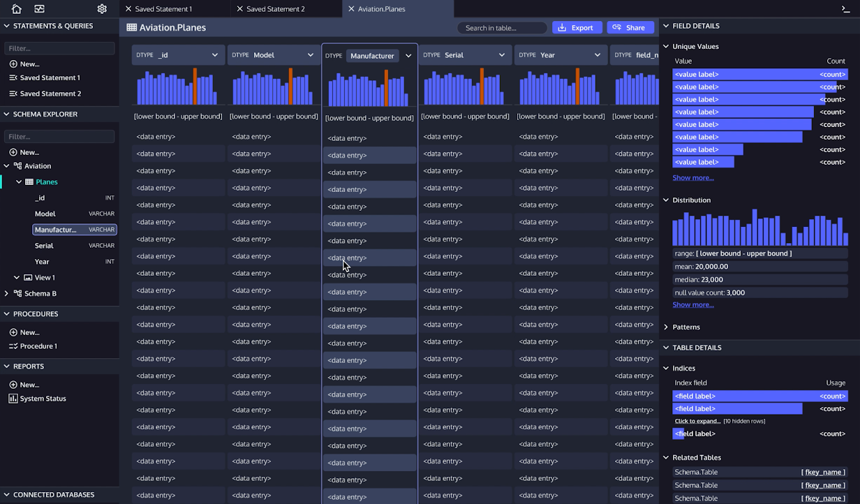Switch to Saved Statement 2 tab
The height and width of the screenshot is (504, 860).
[x=275, y=9]
